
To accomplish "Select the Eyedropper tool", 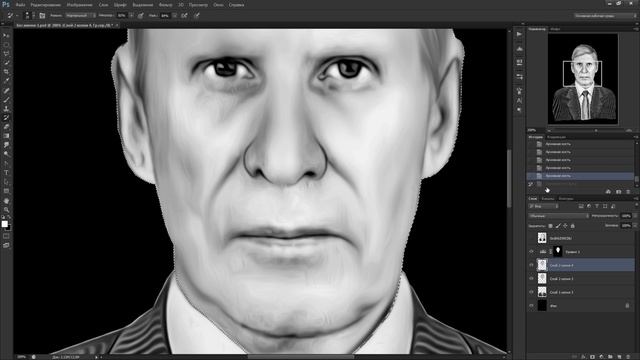I will (x=6, y=81).
